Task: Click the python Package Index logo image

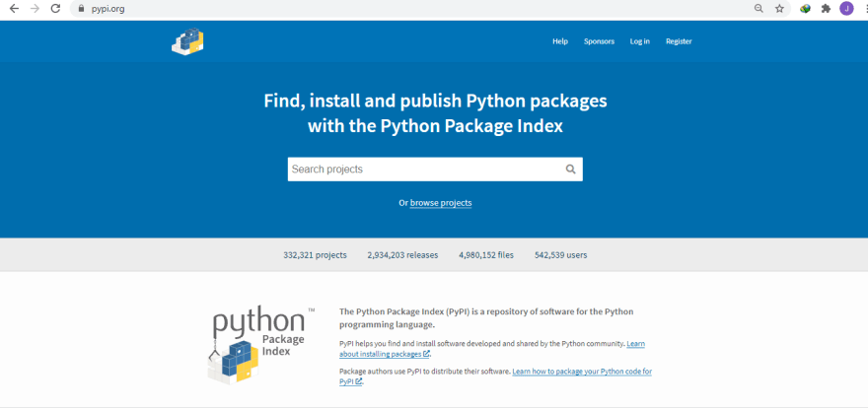Action: [259, 344]
